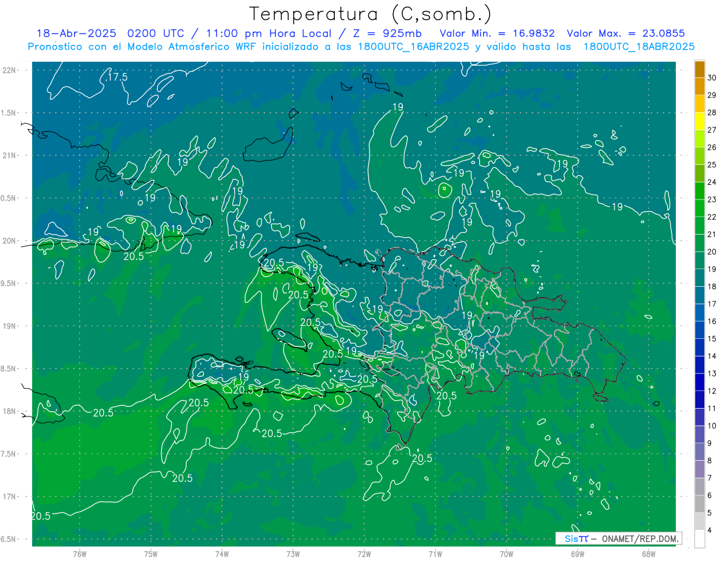Click the '20N' latitude axis label
Viewport: 728px width, 562px height.
[x=10, y=241]
